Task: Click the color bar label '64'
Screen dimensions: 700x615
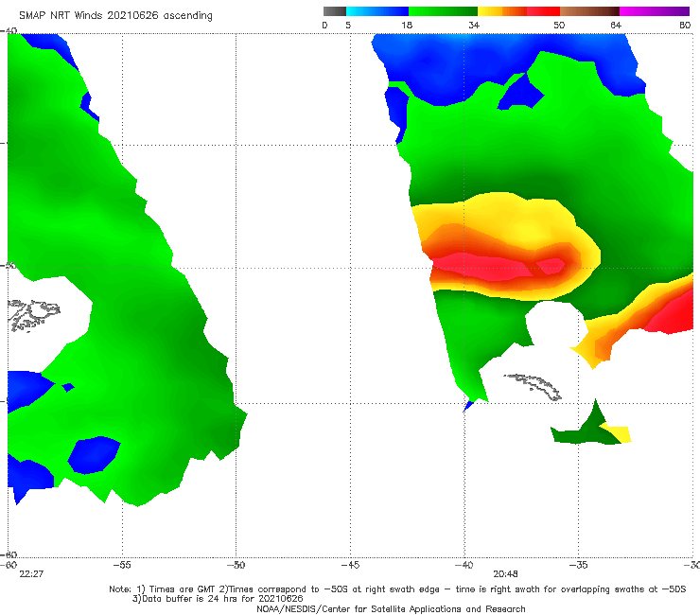Action: (616, 25)
